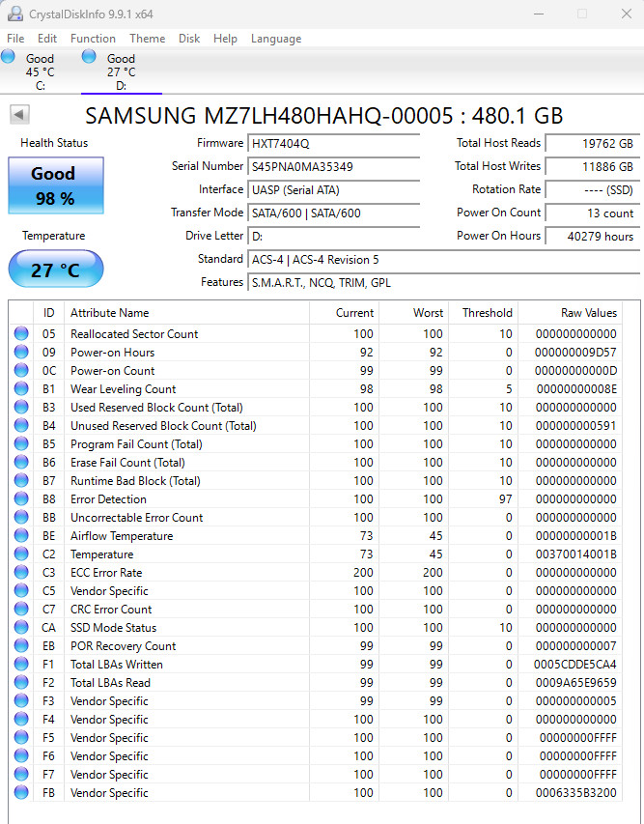The height and width of the screenshot is (824, 644).
Task: Open the File menu
Action: pyautogui.click(x=15, y=39)
